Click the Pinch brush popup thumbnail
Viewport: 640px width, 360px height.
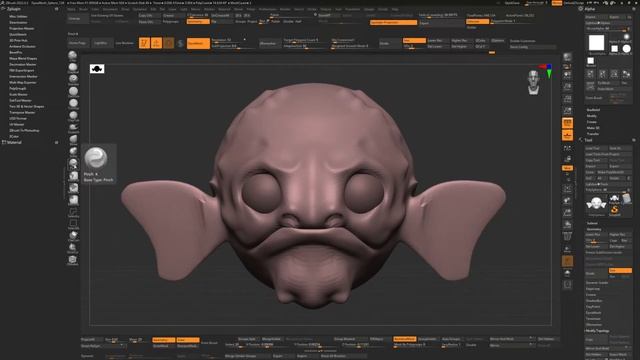tap(96, 158)
